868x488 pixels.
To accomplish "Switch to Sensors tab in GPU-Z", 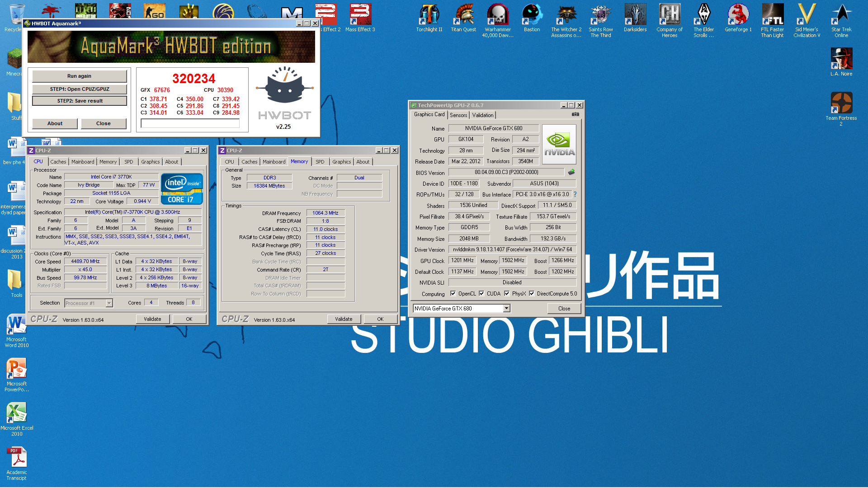I will point(458,115).
